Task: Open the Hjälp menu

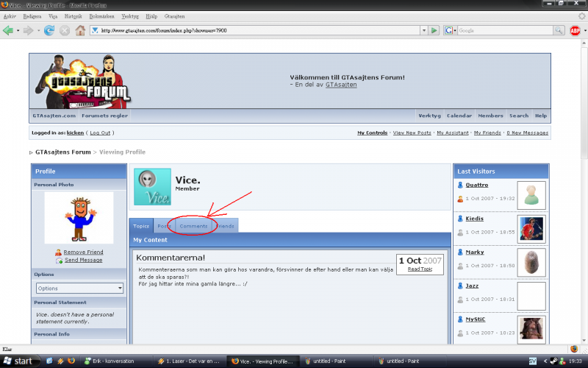Action: pos(151,16)
